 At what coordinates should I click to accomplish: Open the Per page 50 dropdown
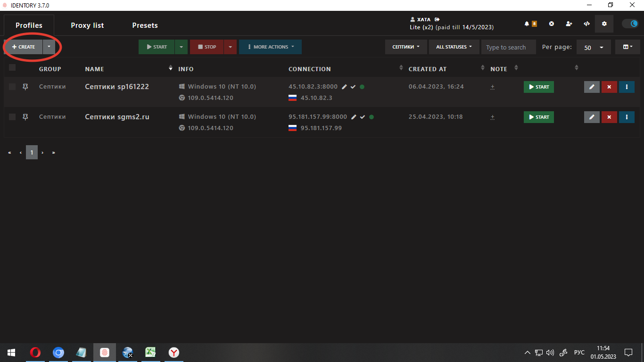coord(594,47)
